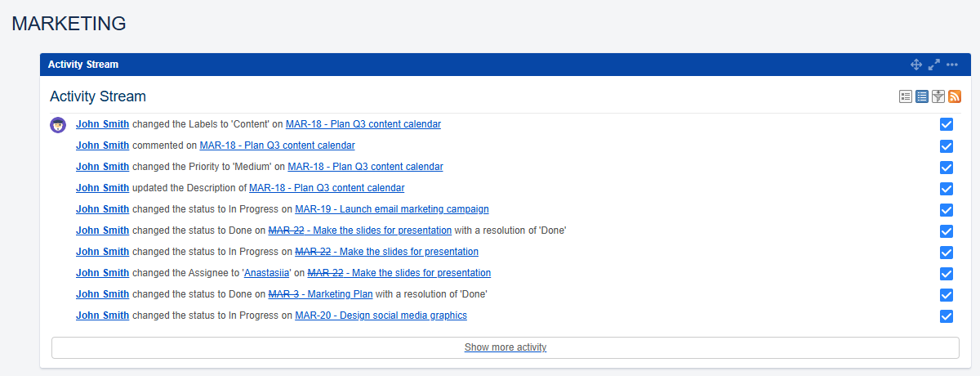Screen dimensions: 980x376
Task: Maximize the Activity Stream gadget
Action: 934,65
